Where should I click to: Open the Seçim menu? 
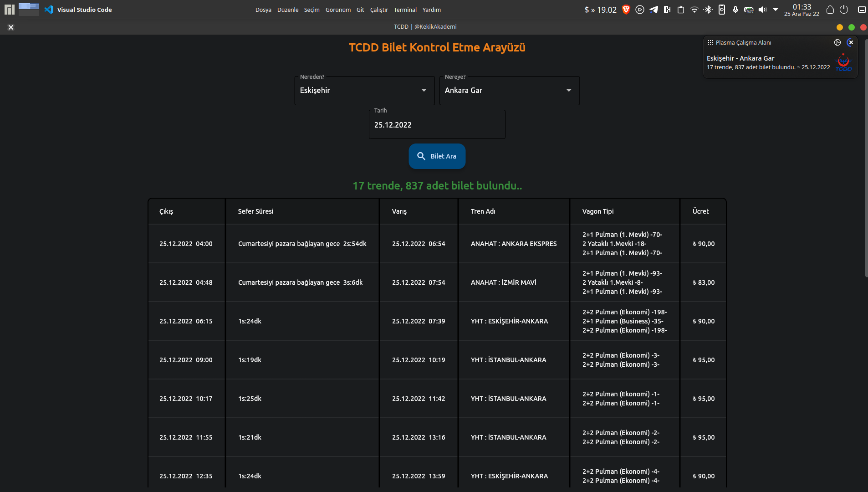tap(312, 10)
